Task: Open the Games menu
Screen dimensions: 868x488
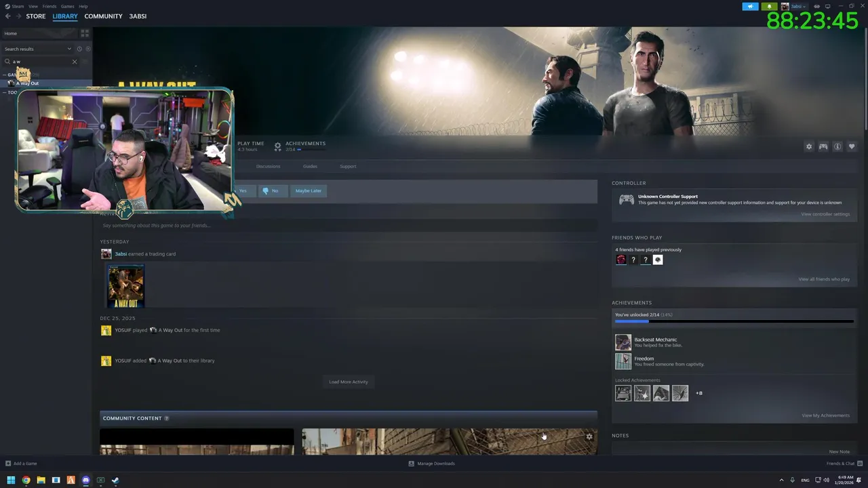Action: point(67,6)
